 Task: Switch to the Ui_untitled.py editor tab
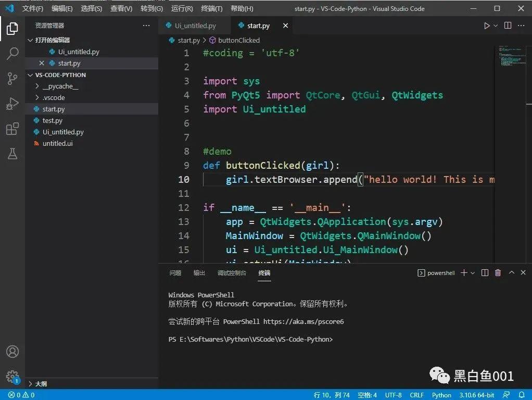[195, 25]
